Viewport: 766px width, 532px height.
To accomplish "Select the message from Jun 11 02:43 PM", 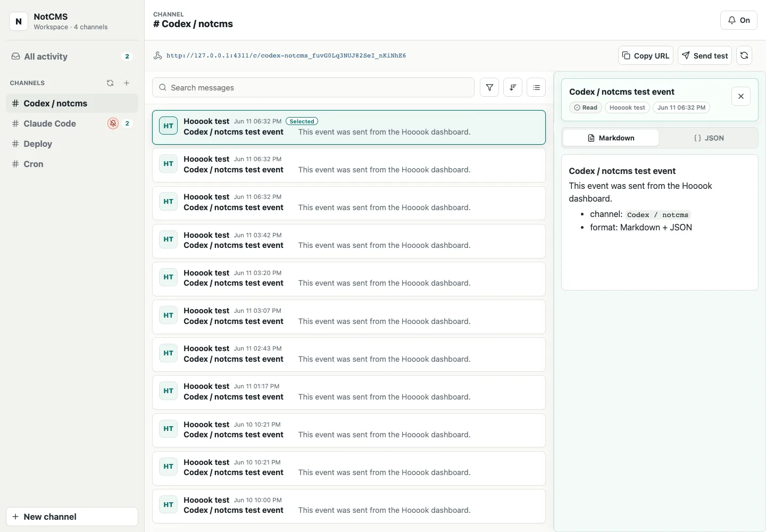I will [x=349, y=354].
